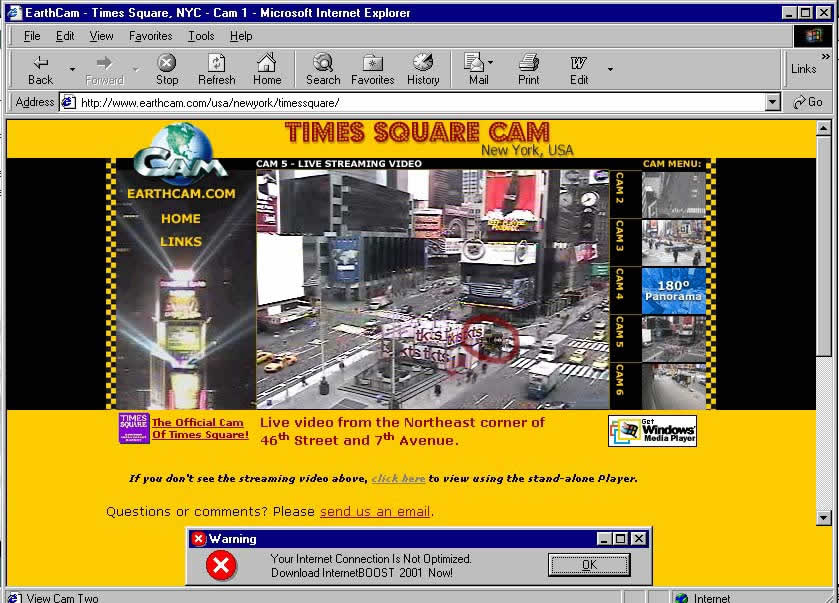
Task: Click the 'send us an email' link
Action: pos(375,512)
